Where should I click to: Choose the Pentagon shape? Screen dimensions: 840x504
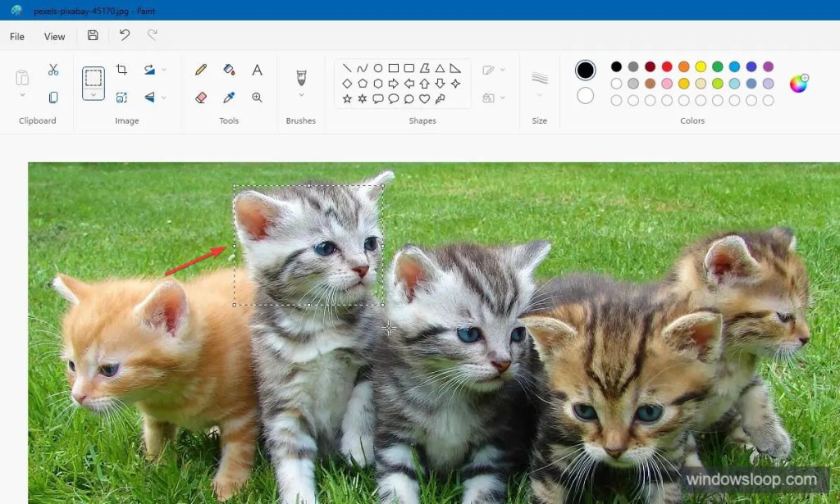point(363,84)
